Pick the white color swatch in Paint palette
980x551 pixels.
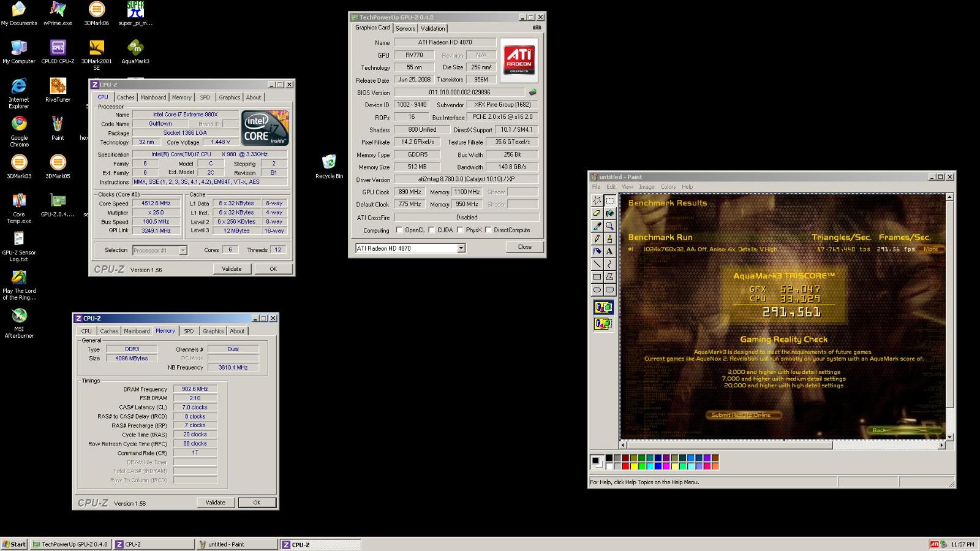pos(609,466)
